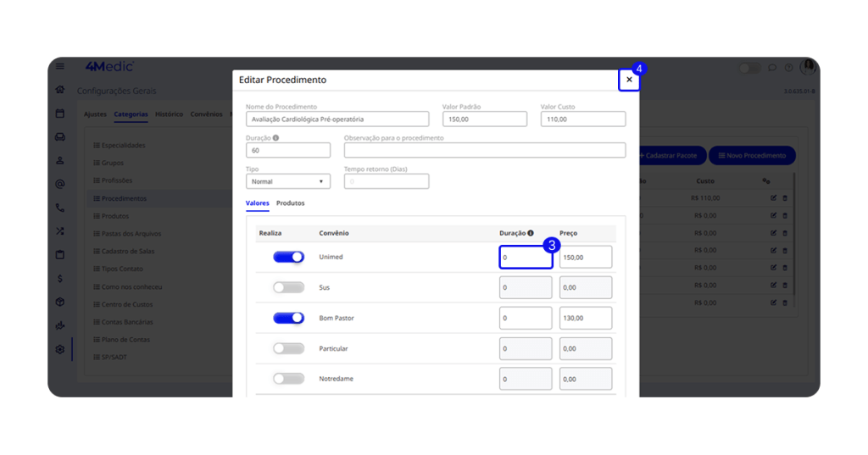Click the Nome do Procedimento field
Screen dimensions: 868x455
coord(337,119)
